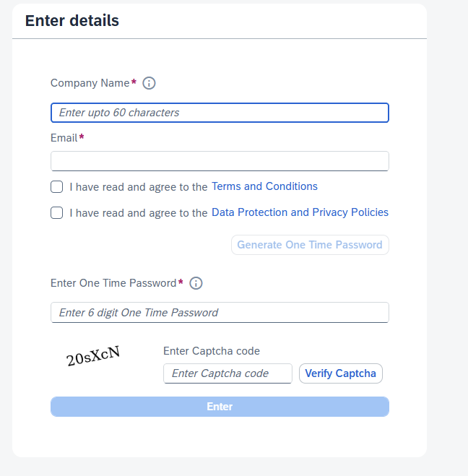Tick the Terms and Conditions checkbox
This screenshot has height=476, width=468.
pyautogui.click(x=57, y=187)
